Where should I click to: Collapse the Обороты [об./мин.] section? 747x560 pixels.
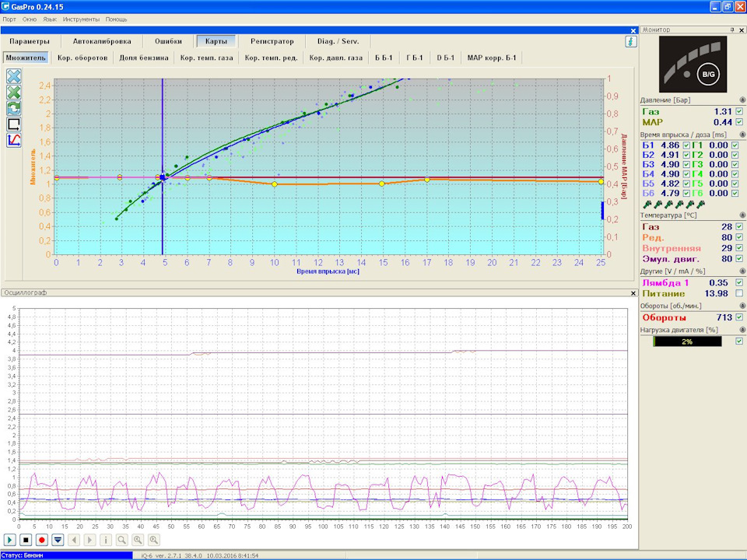[x=742, y=306]
